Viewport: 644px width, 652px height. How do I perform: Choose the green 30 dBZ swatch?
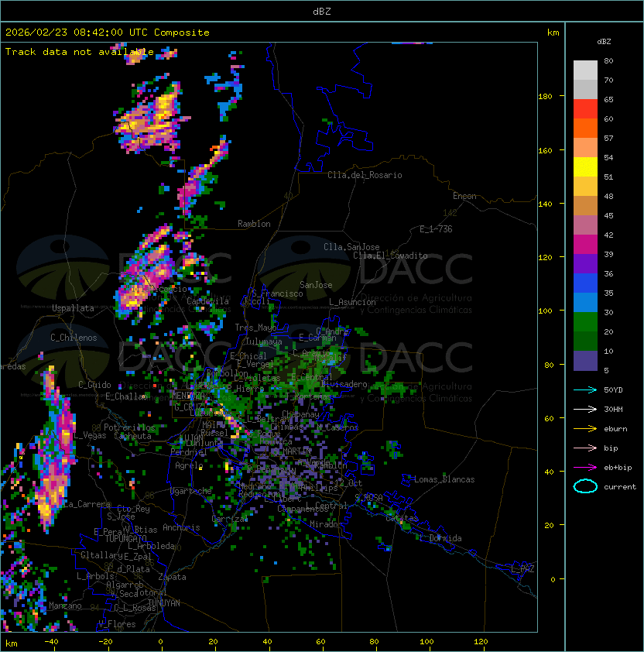tap(585, 321)
